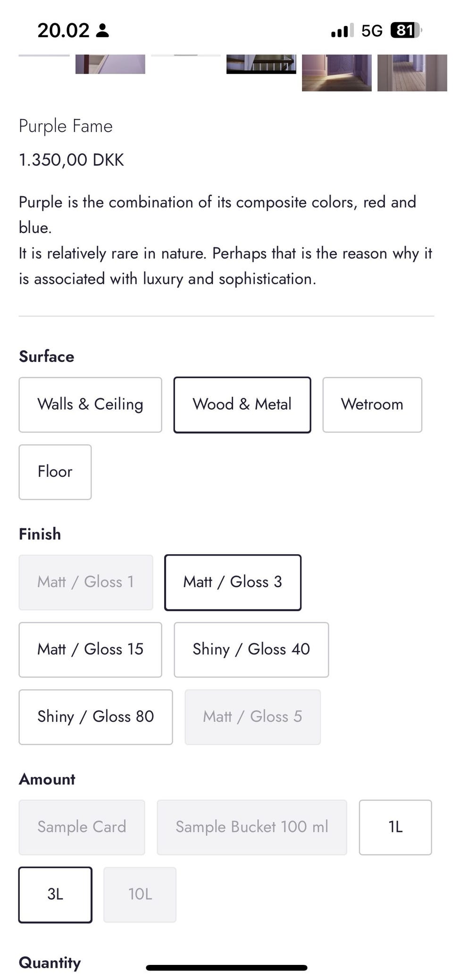This screenshot has height=980, width=453.
Task: Select the Walls & Ceiling surface option
Action: click(x=90, y=405)
